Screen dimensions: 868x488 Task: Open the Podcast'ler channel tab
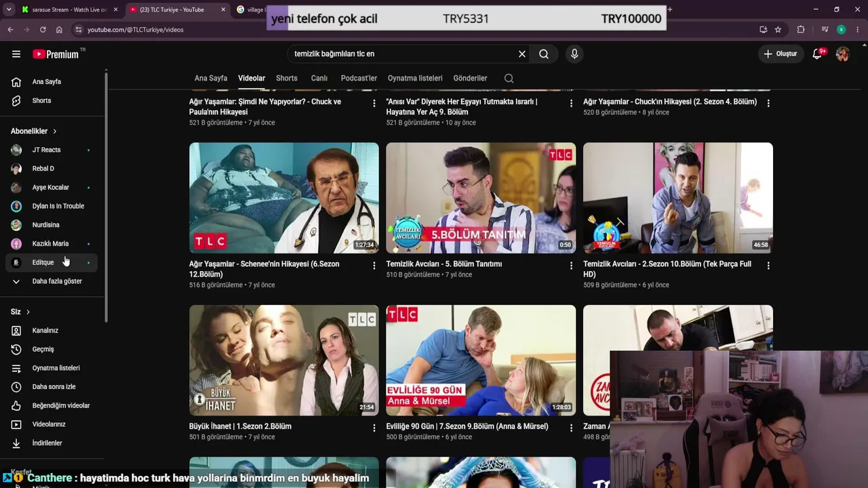pyautogui.click(x=359, y=79)
